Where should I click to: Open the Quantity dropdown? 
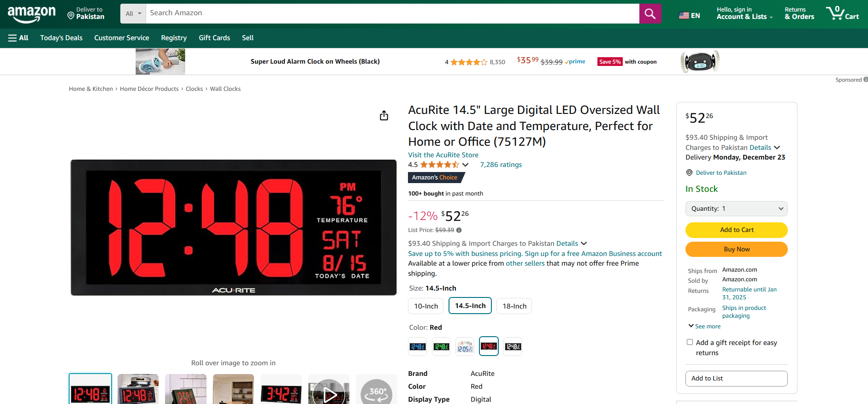point(736,208)
